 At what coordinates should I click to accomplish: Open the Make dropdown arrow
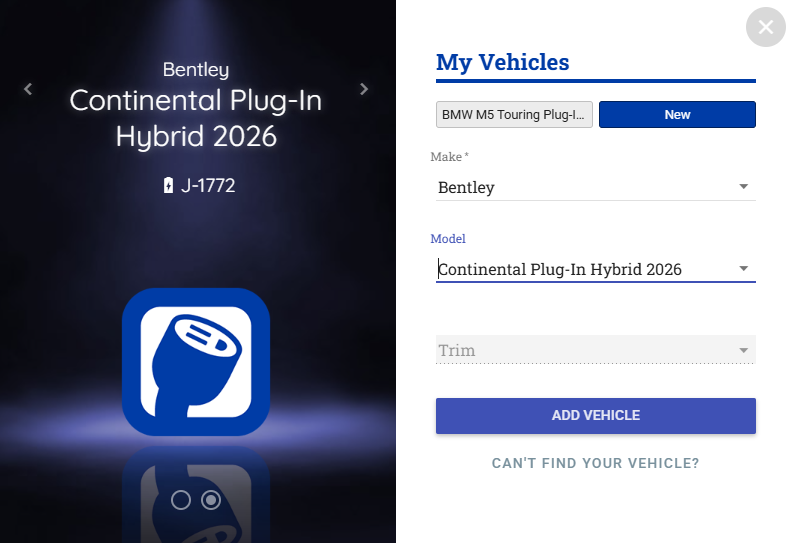743,187
